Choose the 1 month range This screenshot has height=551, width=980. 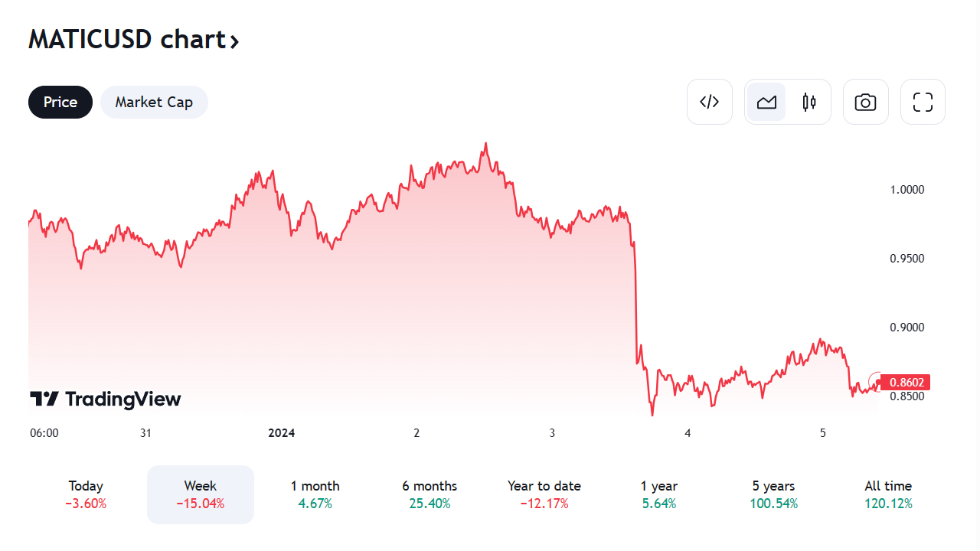315,494
